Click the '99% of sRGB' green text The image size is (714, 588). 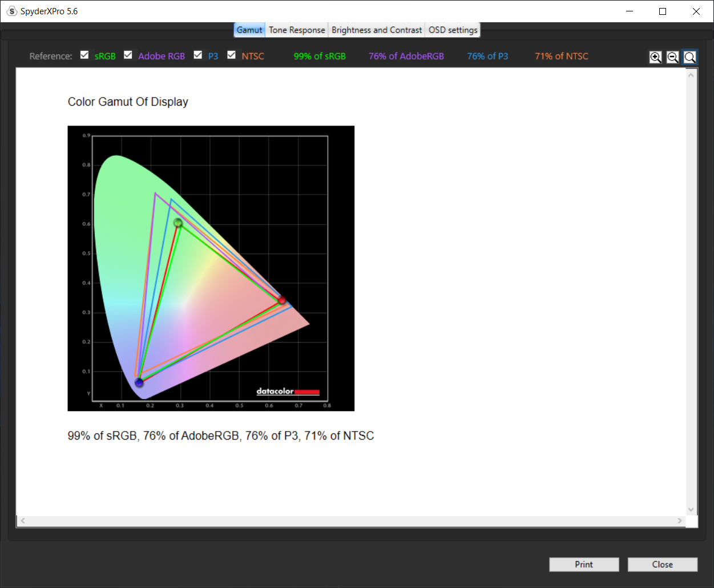[320, 56]
